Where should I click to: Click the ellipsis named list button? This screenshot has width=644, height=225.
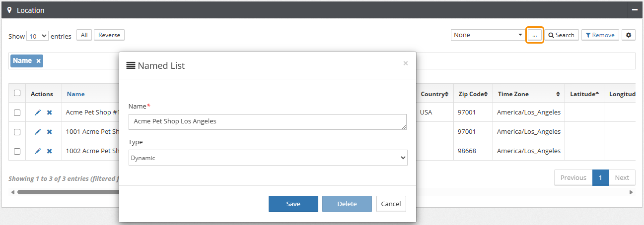(534, 35)
